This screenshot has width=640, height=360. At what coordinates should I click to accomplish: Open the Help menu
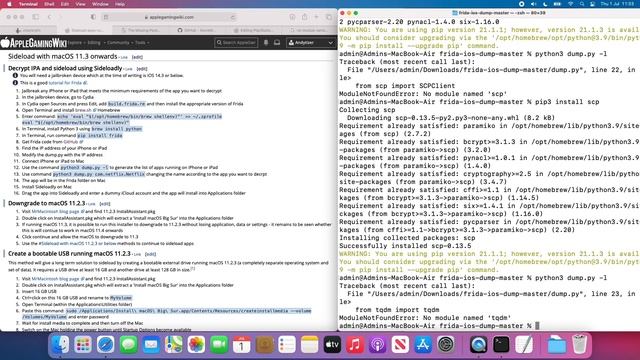(120, 4)
